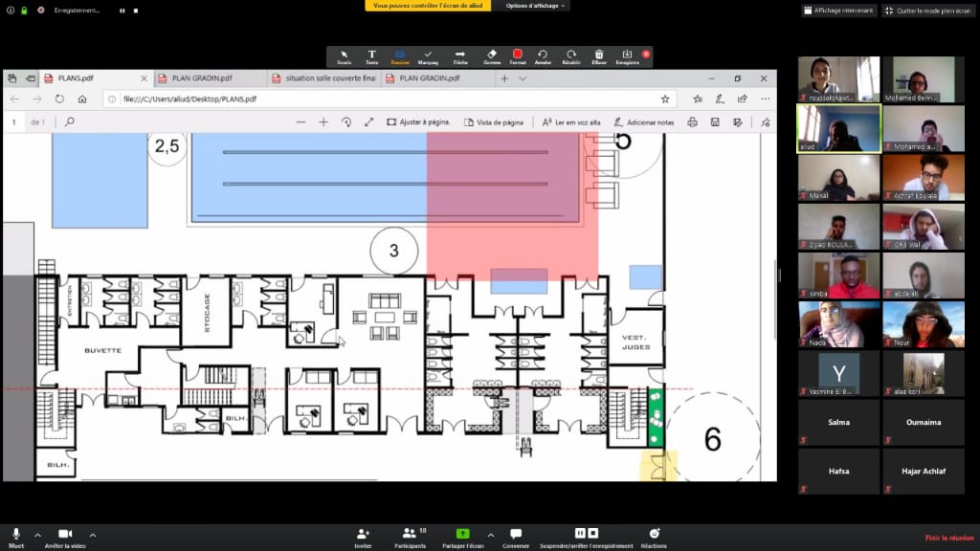Click Finir la réunion button
980x551 pixels.
948,538
